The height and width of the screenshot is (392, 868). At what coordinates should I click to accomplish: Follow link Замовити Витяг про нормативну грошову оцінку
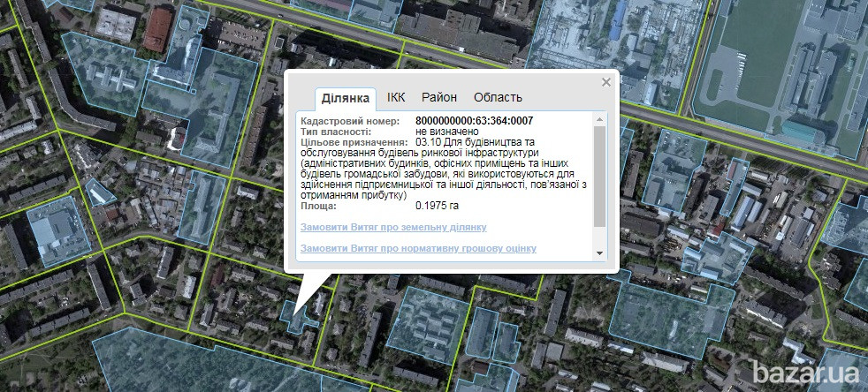tap(418, 249)
